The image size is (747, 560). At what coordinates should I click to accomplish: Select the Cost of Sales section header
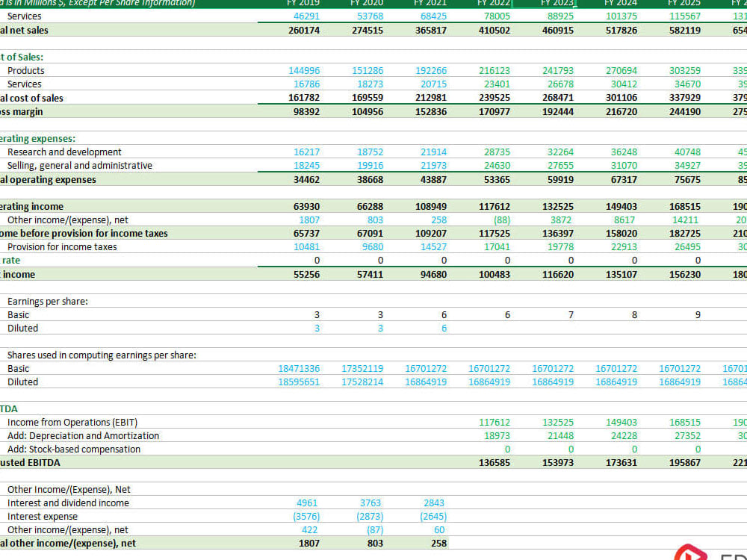[22, 57]
